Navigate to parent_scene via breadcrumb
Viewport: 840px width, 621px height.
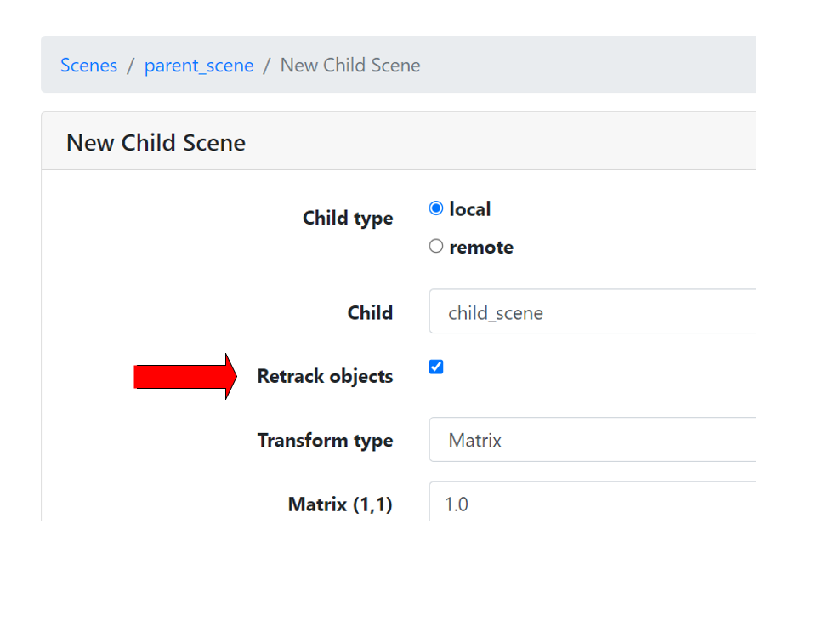pos(199,65)
